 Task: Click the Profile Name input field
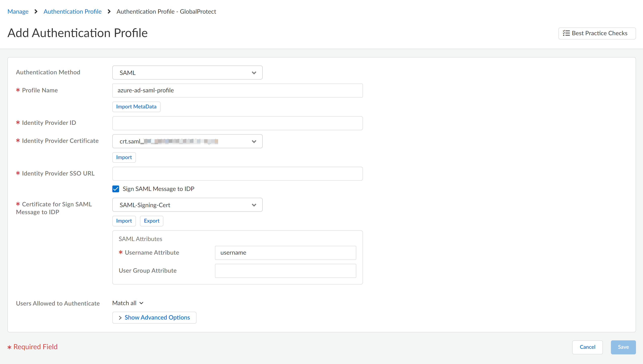pyautogui.click(x=237, y=91)
